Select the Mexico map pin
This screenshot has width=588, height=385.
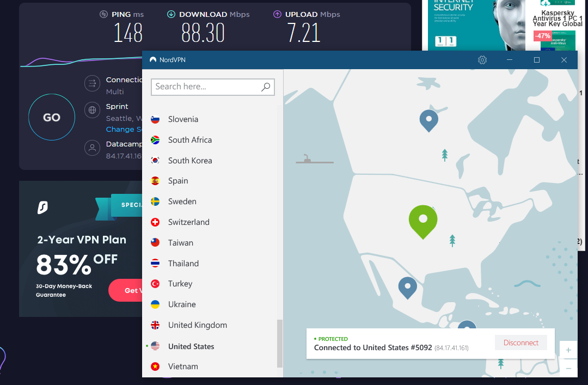408,288
